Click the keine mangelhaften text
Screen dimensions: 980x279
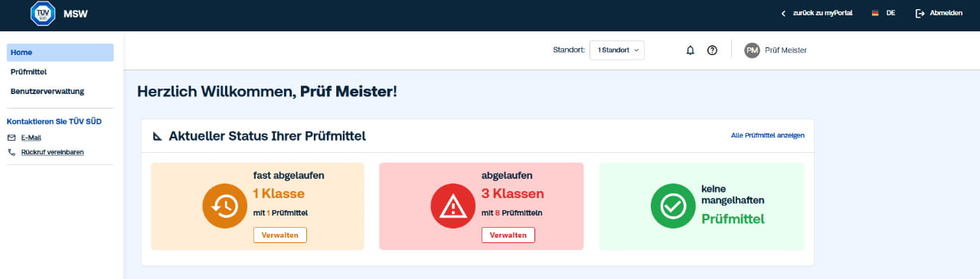pyautogui.click(x=733, y=194)
